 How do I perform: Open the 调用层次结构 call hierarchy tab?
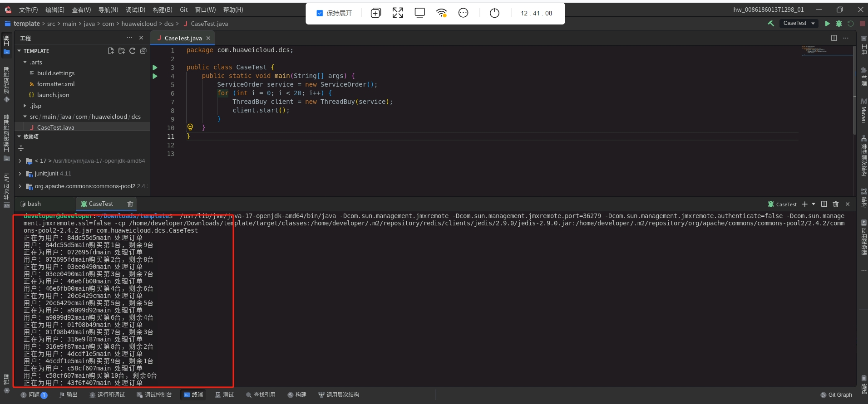pyautogui.click(x=339, y=395)
